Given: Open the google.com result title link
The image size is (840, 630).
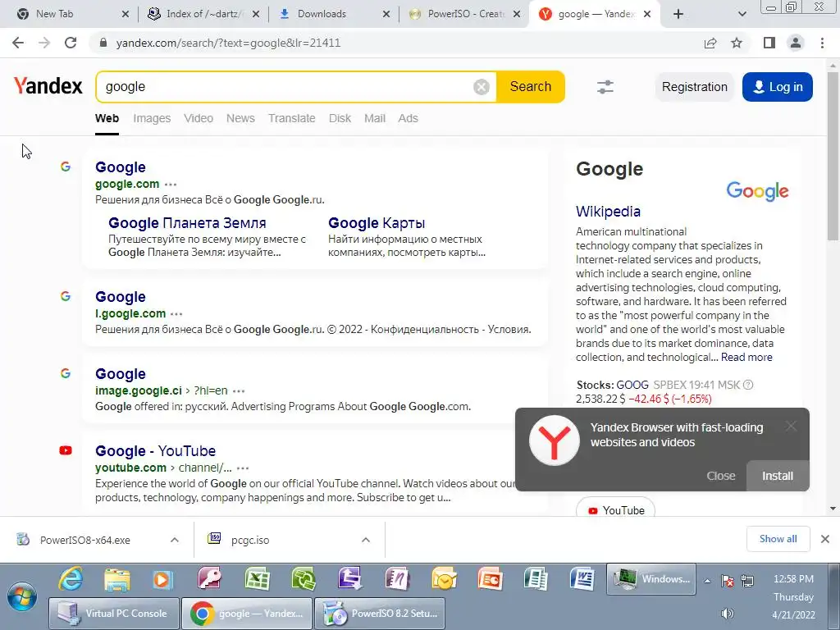Looking at the screenshot, I should tap(121, 167).
